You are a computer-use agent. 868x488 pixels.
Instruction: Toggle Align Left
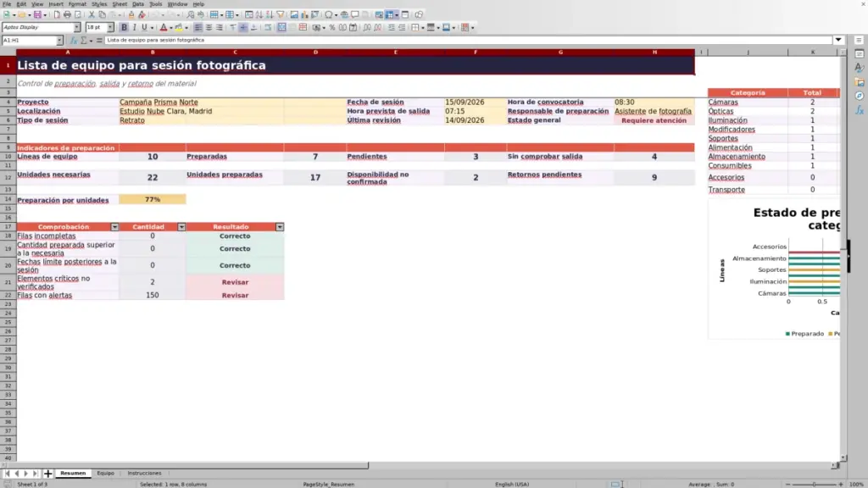(x=198, y=28)
